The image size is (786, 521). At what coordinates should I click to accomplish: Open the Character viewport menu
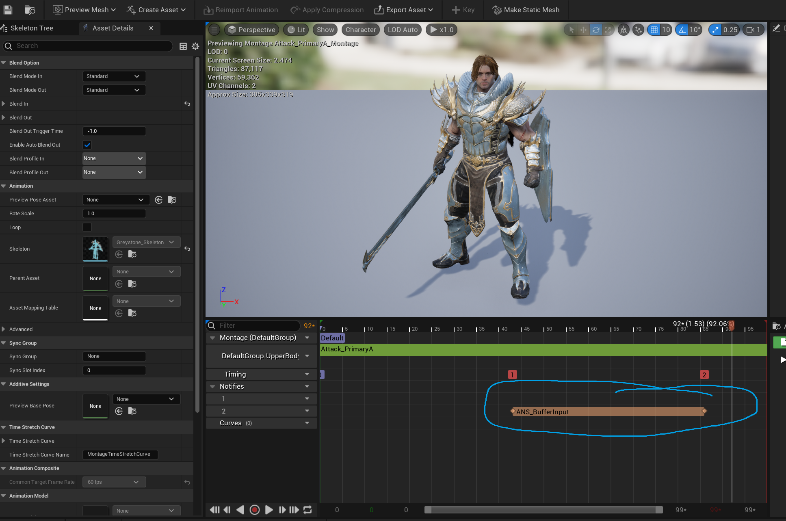[360, 30]
